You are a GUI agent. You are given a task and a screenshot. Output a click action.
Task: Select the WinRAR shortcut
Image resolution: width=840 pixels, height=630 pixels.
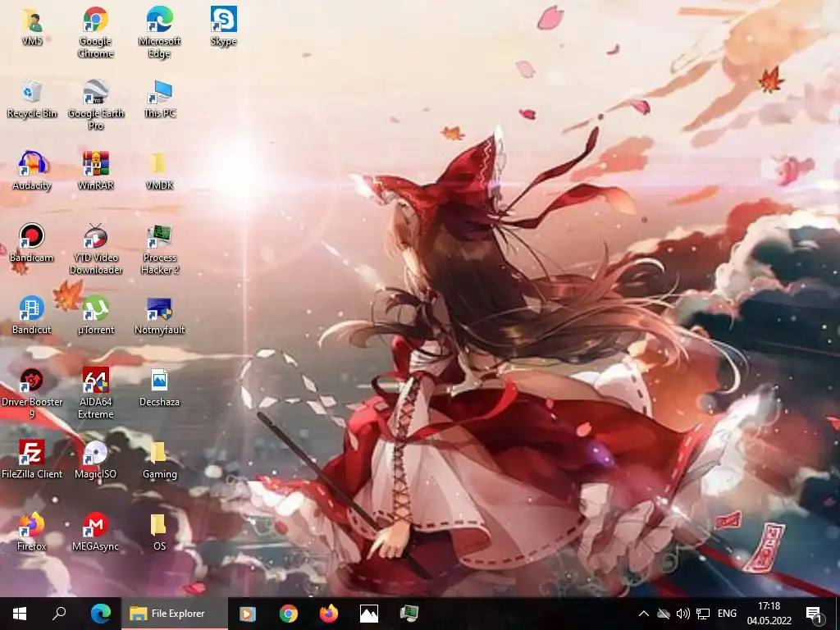95,171
